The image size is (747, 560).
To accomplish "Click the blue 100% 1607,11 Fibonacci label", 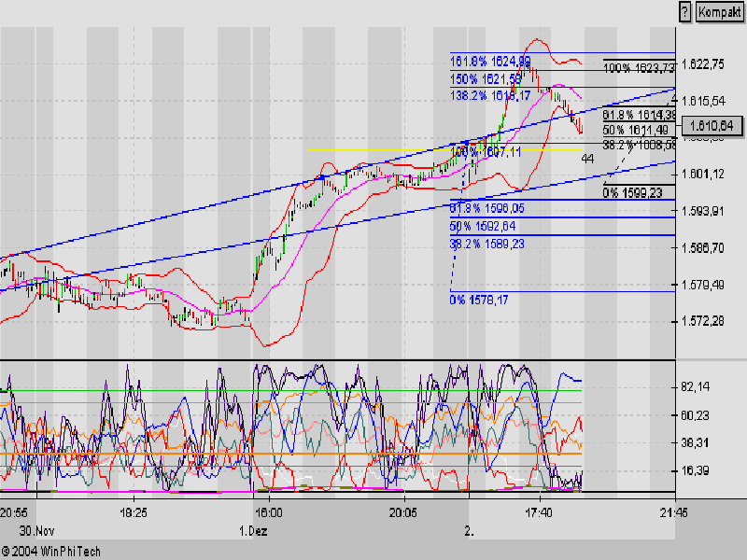I will (486, 152).
